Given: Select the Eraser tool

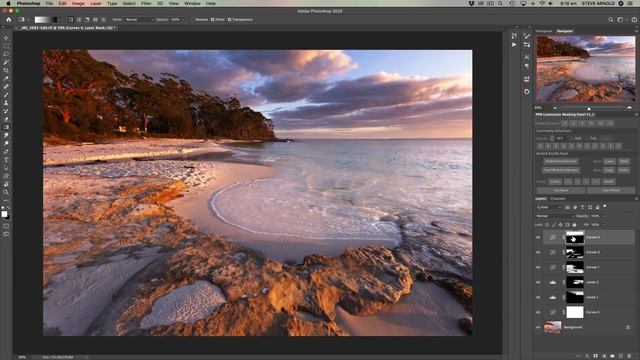Looking at the screenshot, I should (6, 119).
